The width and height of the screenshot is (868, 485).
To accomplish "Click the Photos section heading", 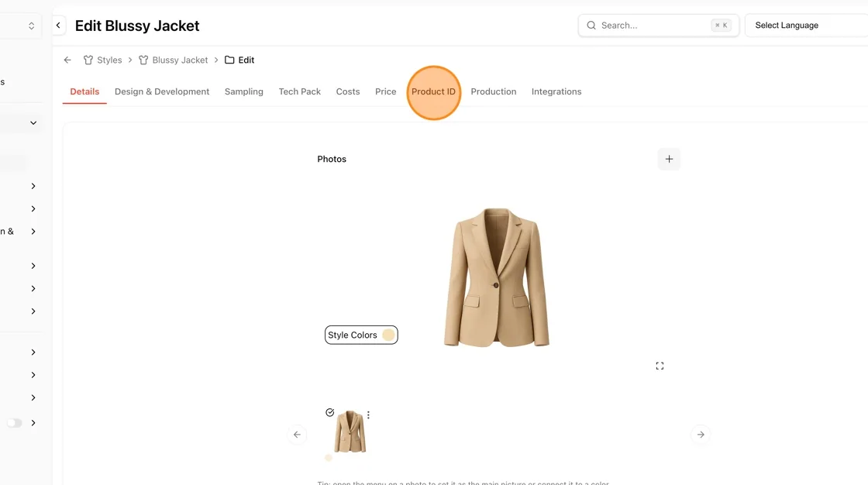I will pyautogui.click(x=332, y=159).
